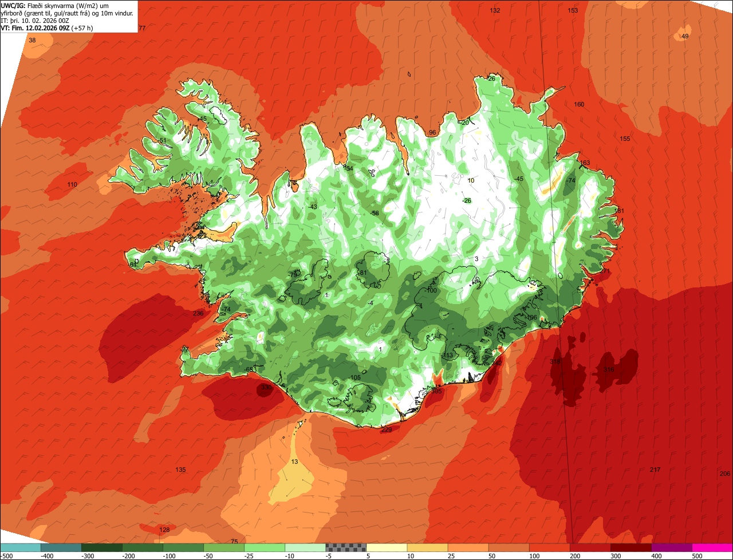Click the map value '330' off the southwest coast
Viewport: 733px width, 560px height.
point(266,387)
